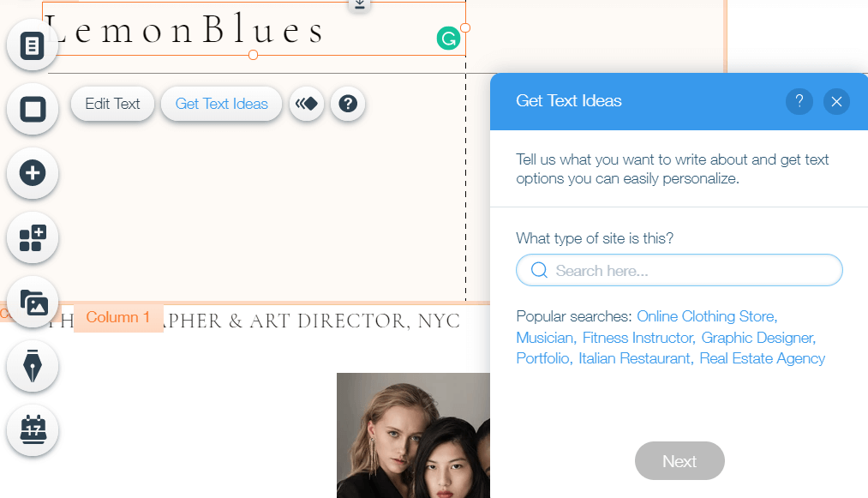Open the Add Elements panel
This screenshot has height=498, width=868.
pyautogui.click(x=32, y=173)
